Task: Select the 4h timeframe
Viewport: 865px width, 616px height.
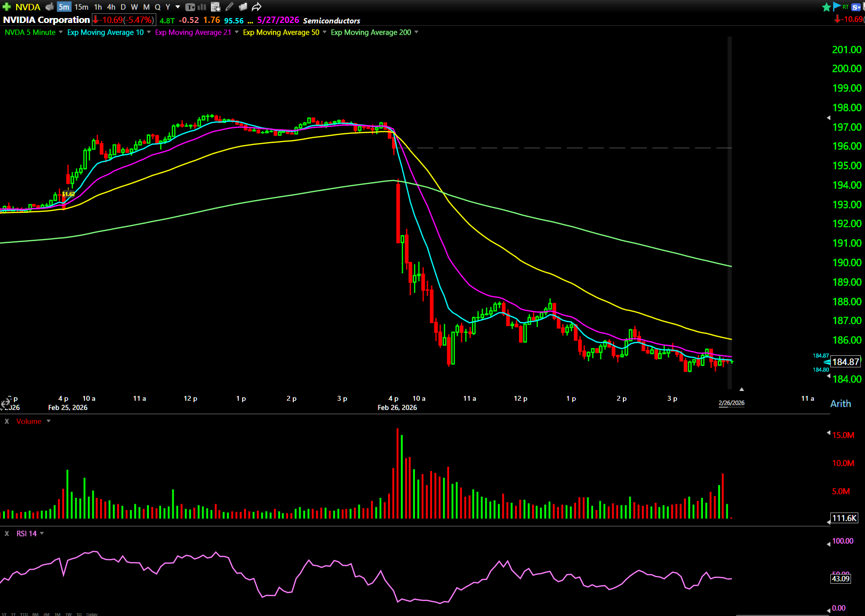Action: click(111, 7)
